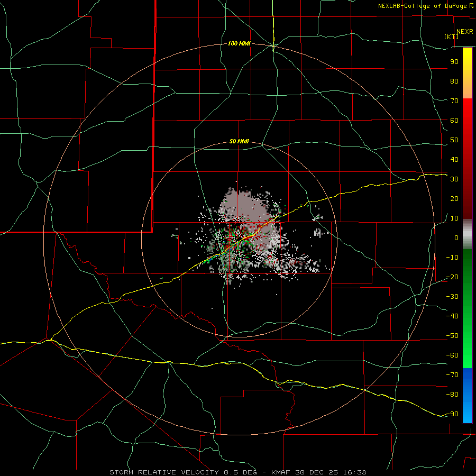Click the NEXR label near the color scale
The width and height of the screenshot is (476, 476).
tap(465, 32)
